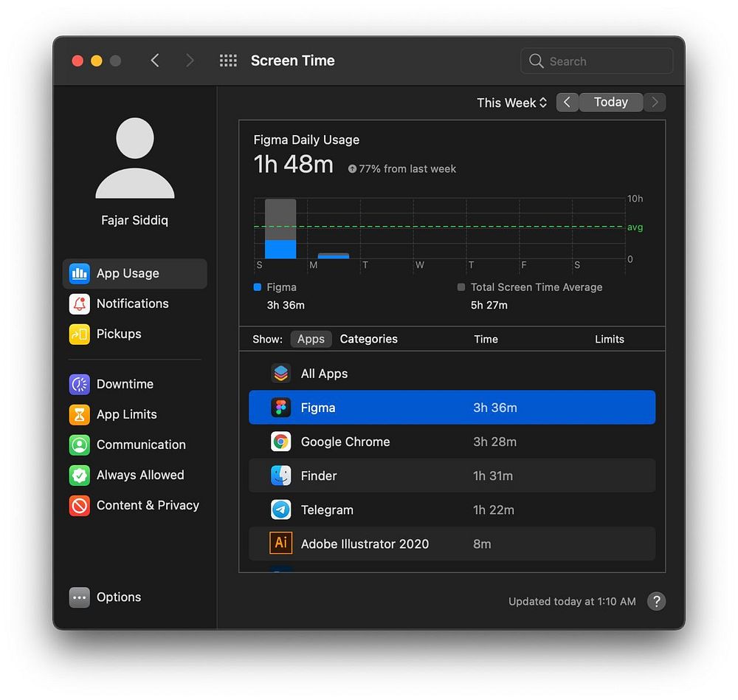Click Sunday's usage bar in chart

280,229
